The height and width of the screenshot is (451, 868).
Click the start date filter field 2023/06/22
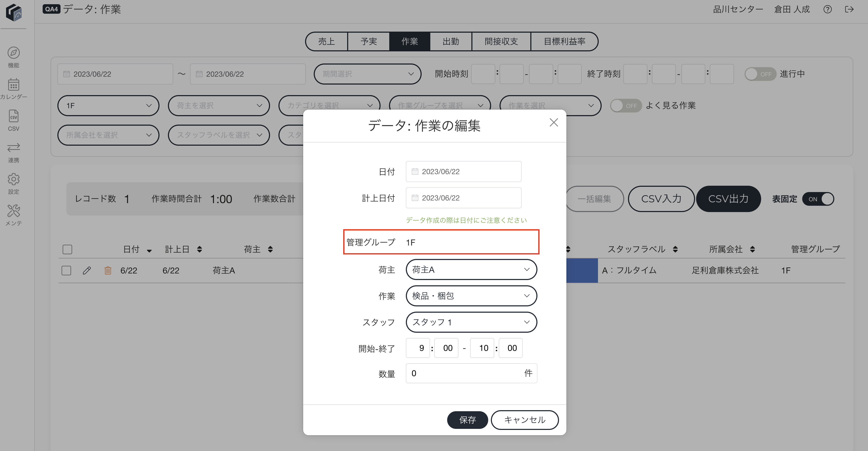coord(115,74)
